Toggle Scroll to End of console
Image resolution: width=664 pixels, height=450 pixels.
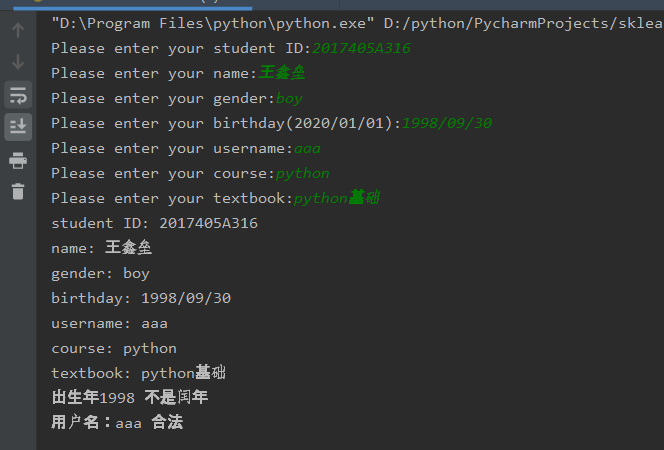(18, 127)
